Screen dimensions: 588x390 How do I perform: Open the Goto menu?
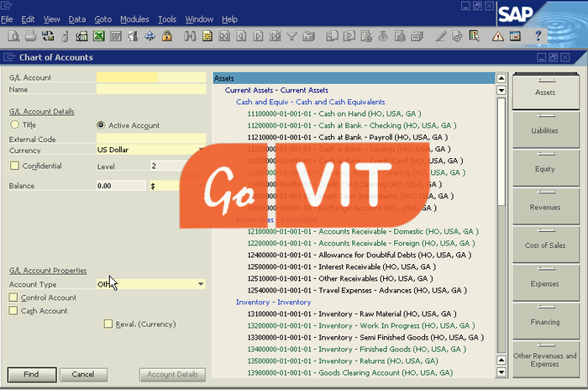pos(102,18)
